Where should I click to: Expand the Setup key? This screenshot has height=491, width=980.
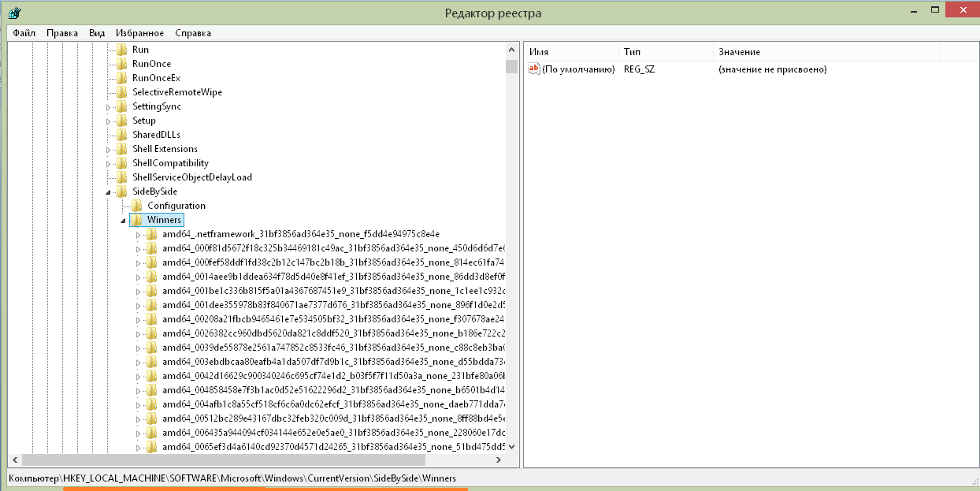[109, 121]
